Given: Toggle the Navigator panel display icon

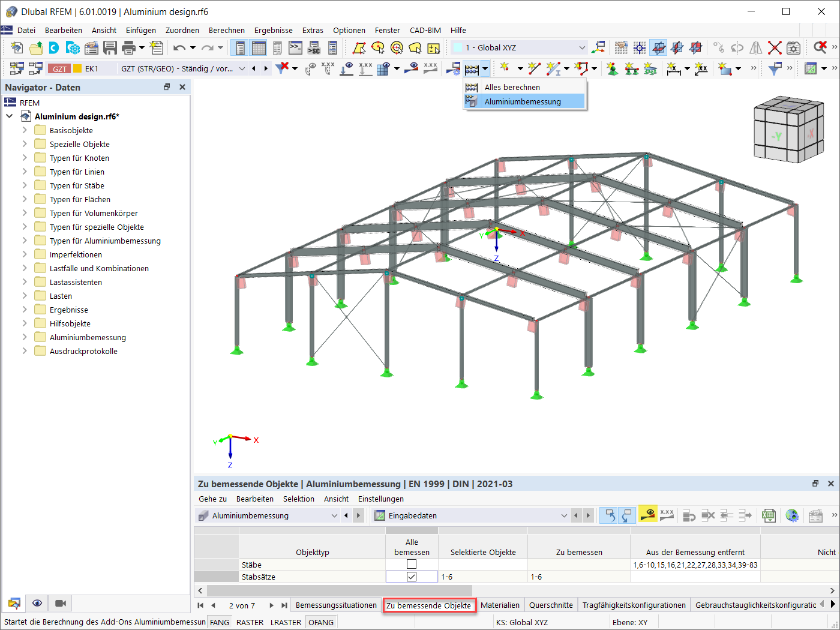Looking at the screenshot, I should 240,48.
